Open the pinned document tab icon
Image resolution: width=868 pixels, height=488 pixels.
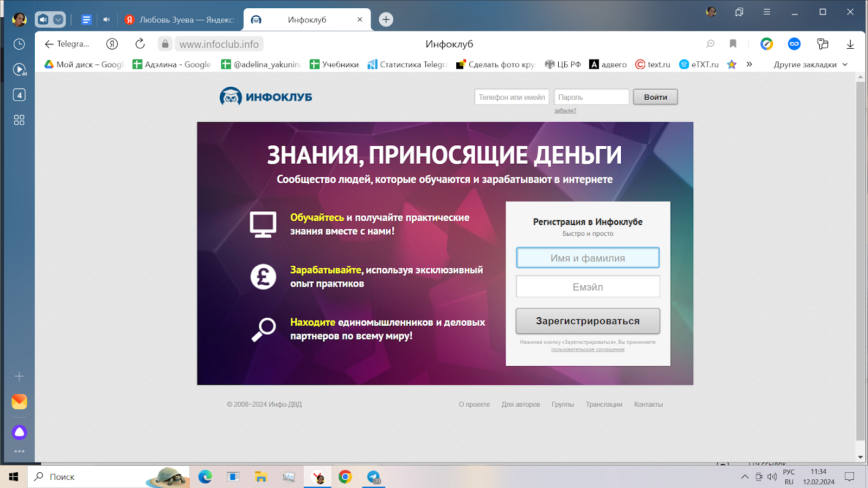(x=86, y=20)
